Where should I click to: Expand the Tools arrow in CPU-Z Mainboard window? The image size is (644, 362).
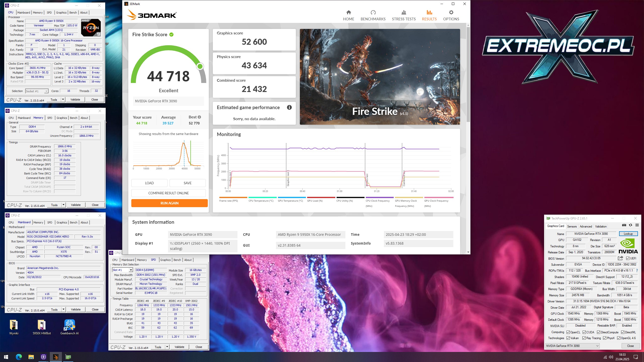[63, 309]
